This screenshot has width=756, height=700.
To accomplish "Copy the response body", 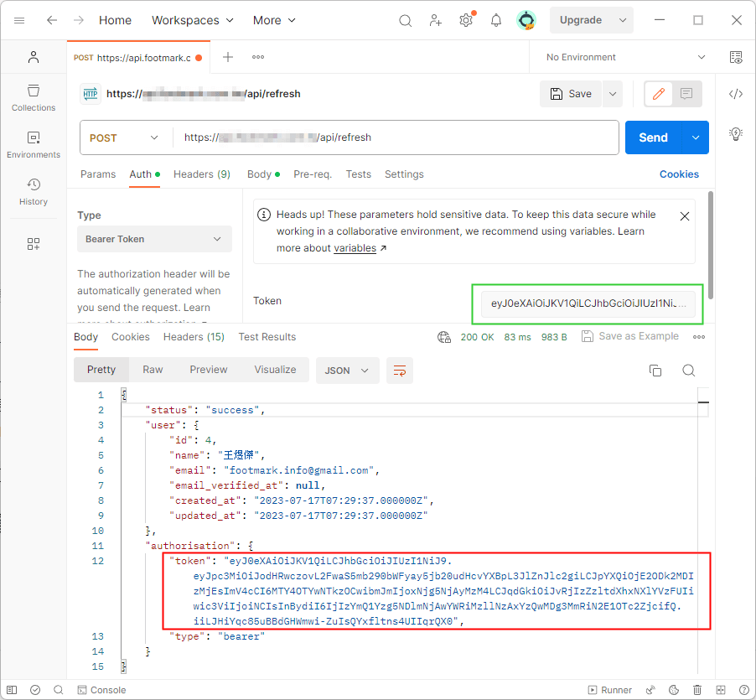I will click(655, 370).
